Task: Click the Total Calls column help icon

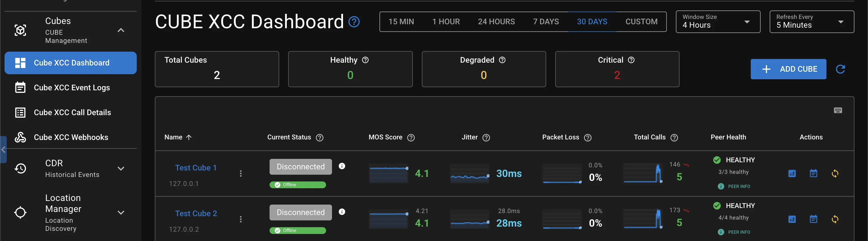Action: (674, 138)
